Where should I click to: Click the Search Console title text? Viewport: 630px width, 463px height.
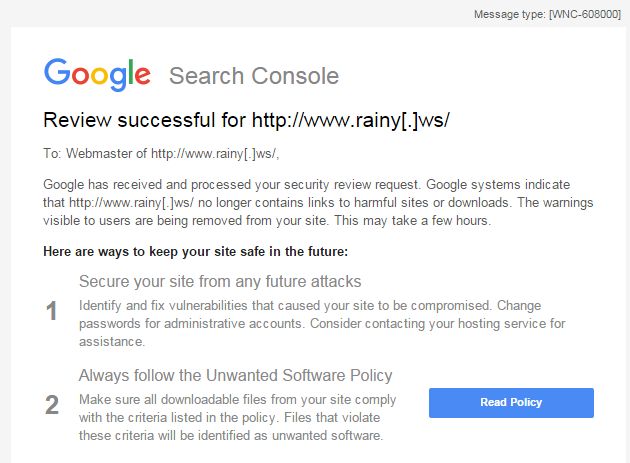(254, 76)
